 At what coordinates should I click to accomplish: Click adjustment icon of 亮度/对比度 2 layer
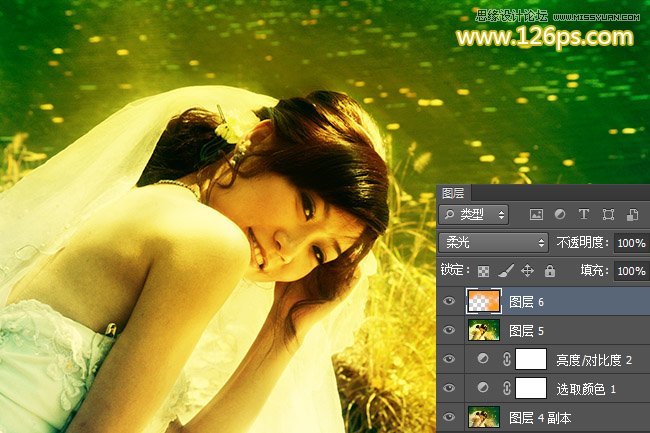click(483, 358)
